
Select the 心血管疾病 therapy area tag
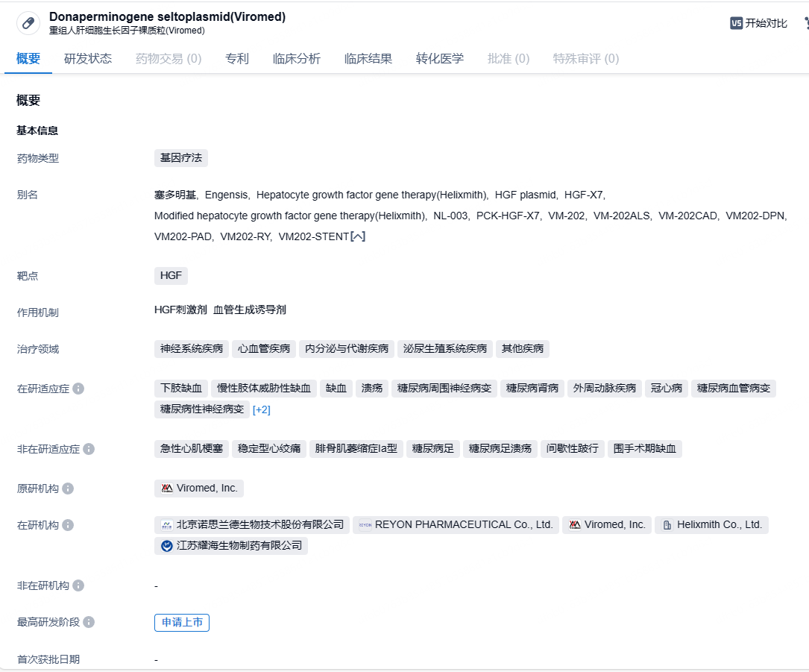point(264,349)
